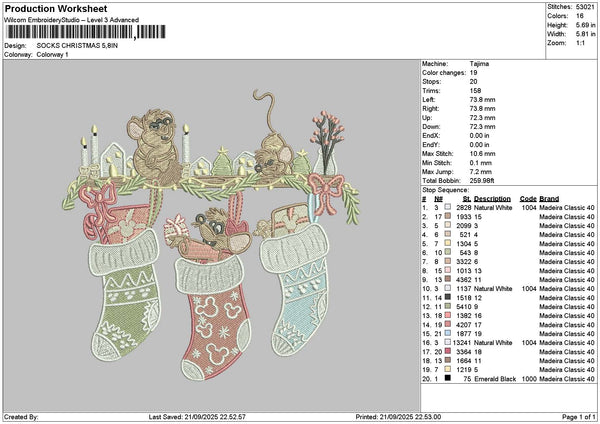This screenshot has height=424, width=600.
Task: Select the stitch count '3322' in row 7
Action: click(463, 262)
